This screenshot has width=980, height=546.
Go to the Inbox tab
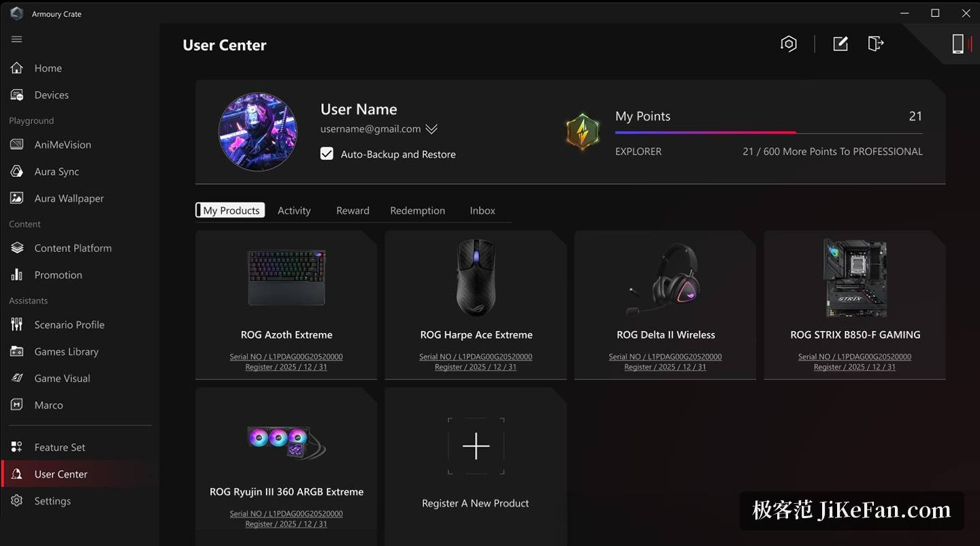(x=483, y=210)
